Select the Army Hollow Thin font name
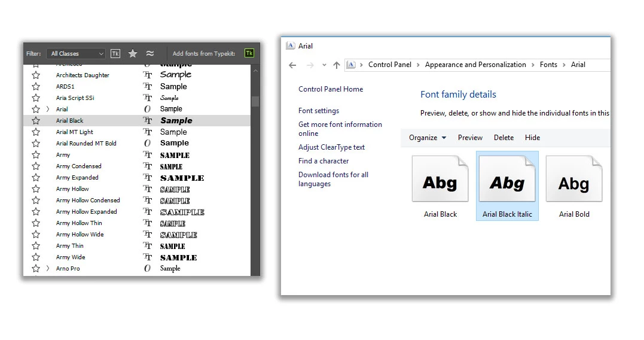Viewport: 644px width, 340px height. point(79,223)
